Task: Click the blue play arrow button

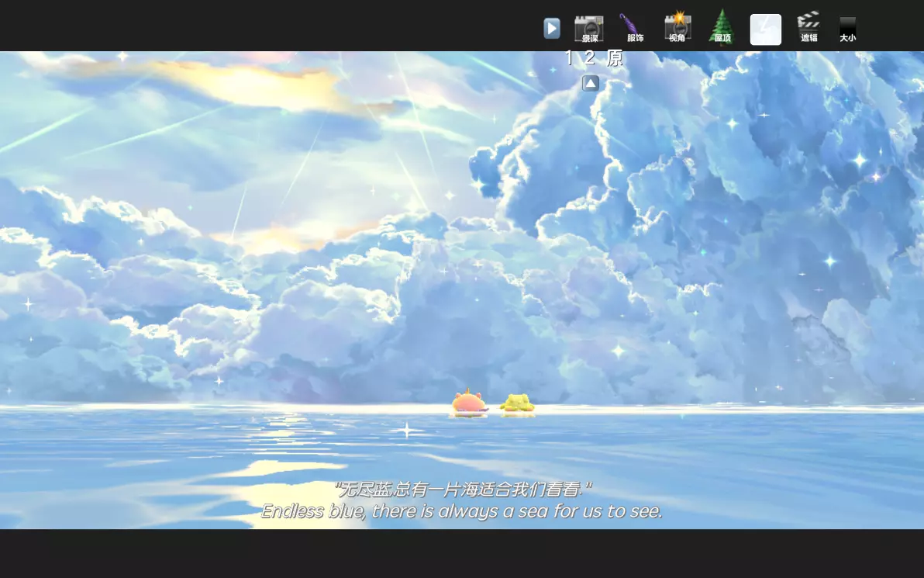Action: pos(551,29)
